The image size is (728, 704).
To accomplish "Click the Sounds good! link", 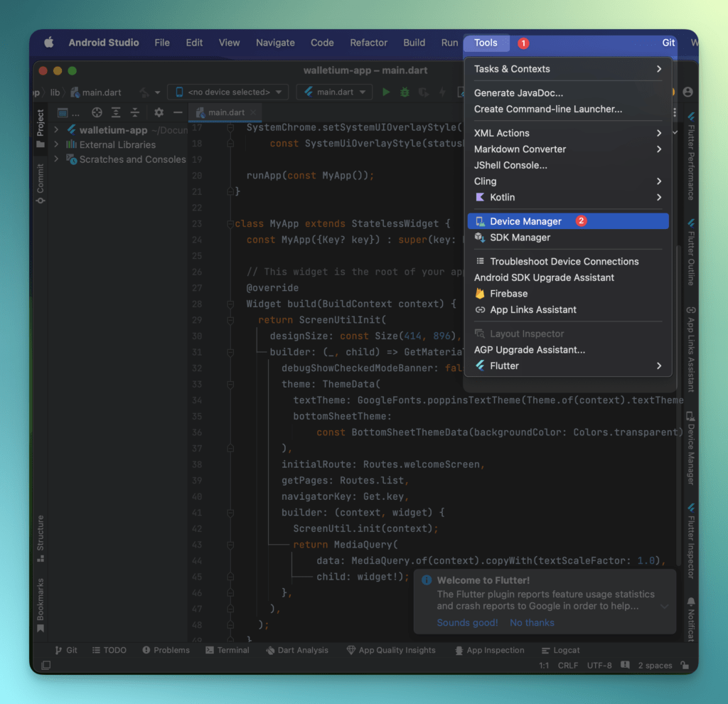I will [x=467, y=623].
